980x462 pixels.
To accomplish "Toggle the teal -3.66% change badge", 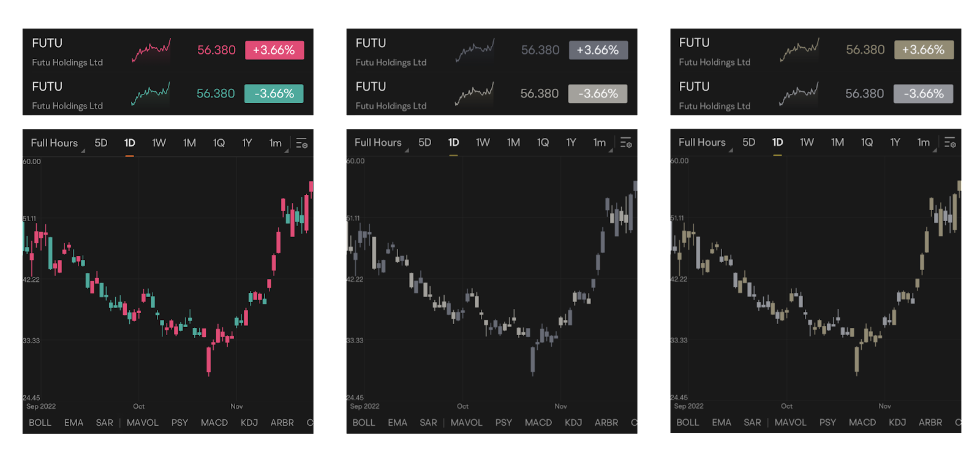I will [274, 94].
